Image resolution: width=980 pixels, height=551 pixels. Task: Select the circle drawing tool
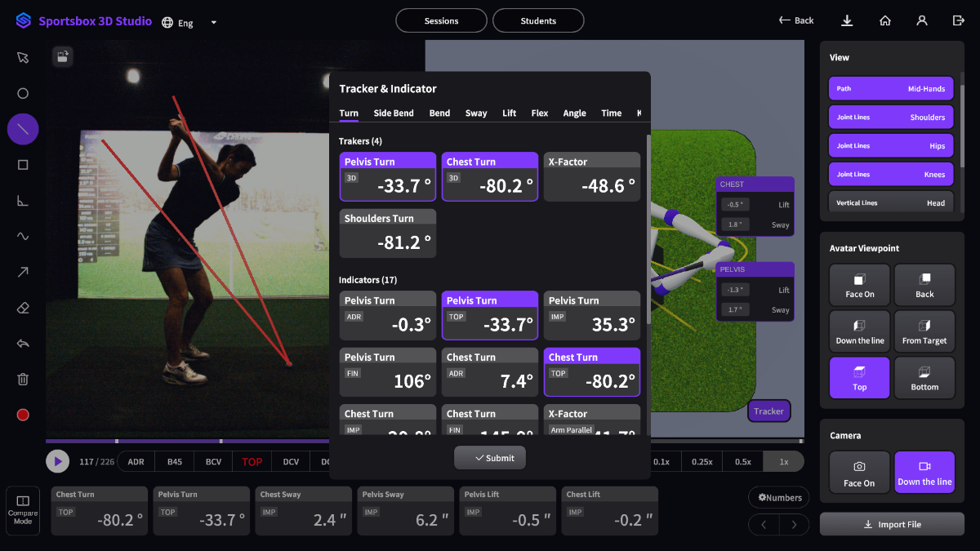coord(23,93)
